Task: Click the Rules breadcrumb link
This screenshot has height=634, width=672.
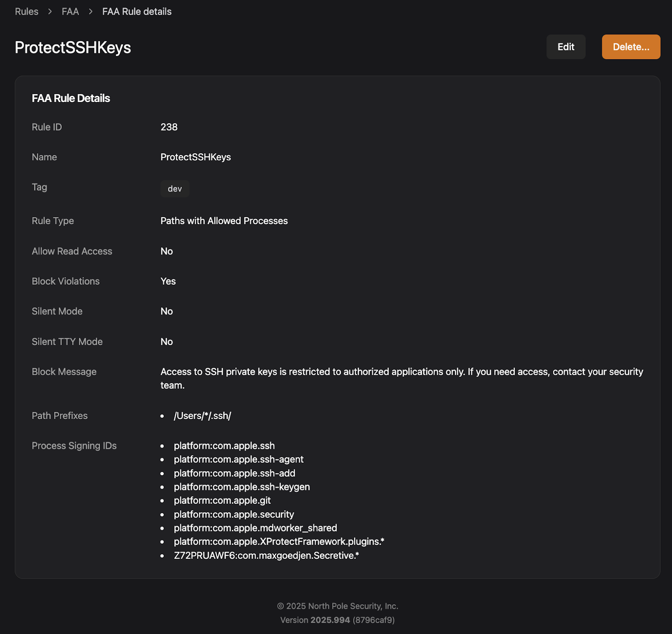Action: tap(26, 11)
